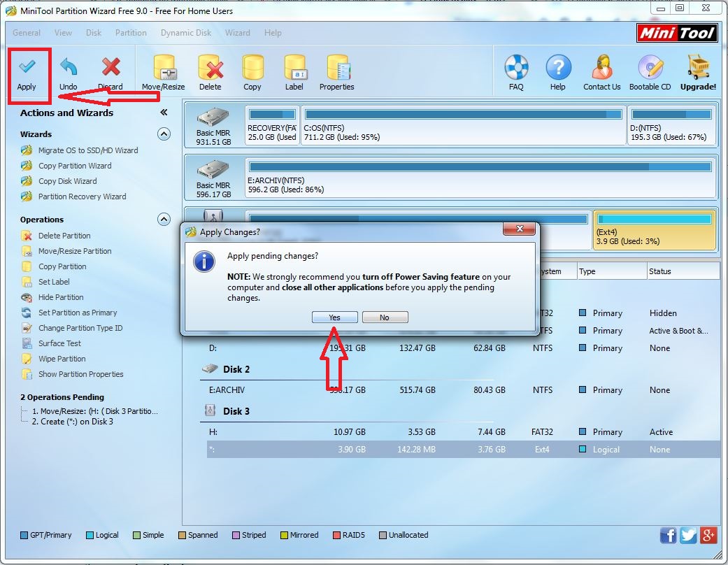The width and height of the screenshot is (728, 565).
Task: Click the Apply checkmark icon
Action: (x=27, y=69)
